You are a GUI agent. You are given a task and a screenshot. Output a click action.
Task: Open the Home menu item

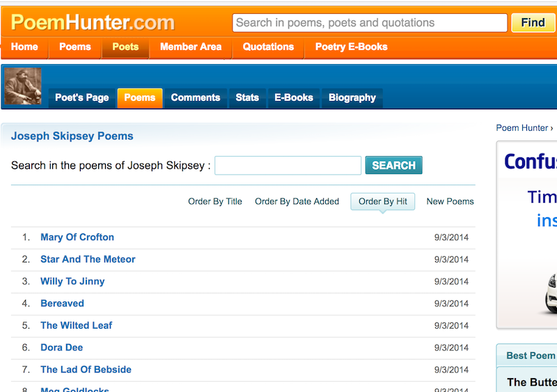point(24,47)
